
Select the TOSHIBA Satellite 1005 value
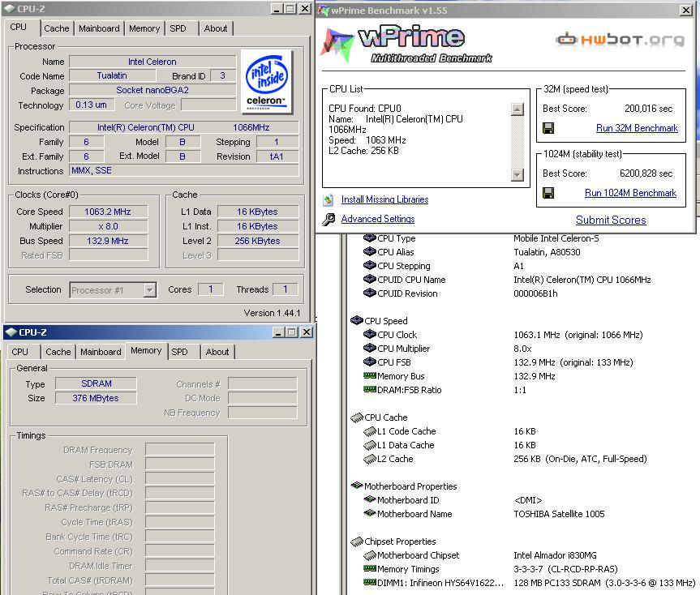[x=559, y=514]
